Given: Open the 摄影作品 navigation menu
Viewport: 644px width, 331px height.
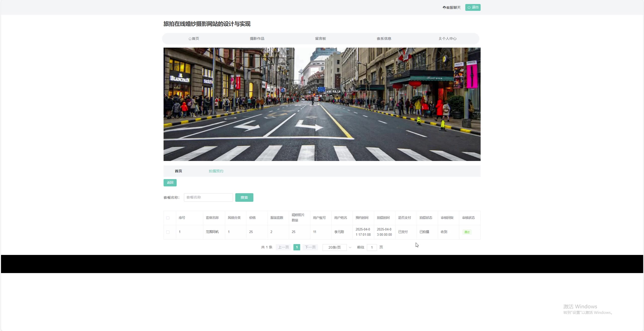Looking at the screenshot, I should [257, 39].
